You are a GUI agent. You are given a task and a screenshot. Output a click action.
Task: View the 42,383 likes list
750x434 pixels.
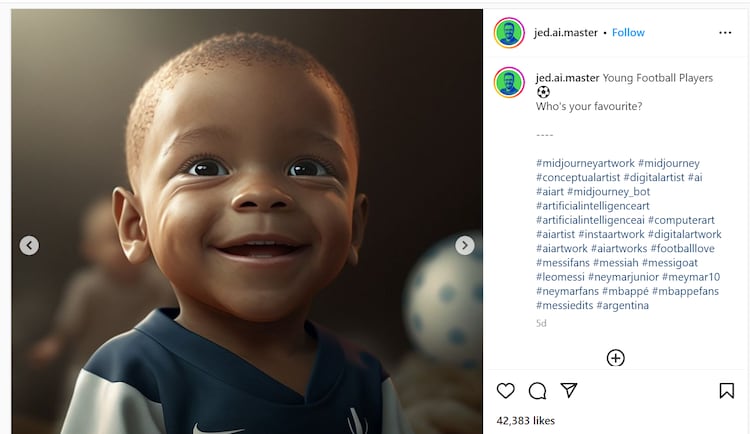click(525, 420)
